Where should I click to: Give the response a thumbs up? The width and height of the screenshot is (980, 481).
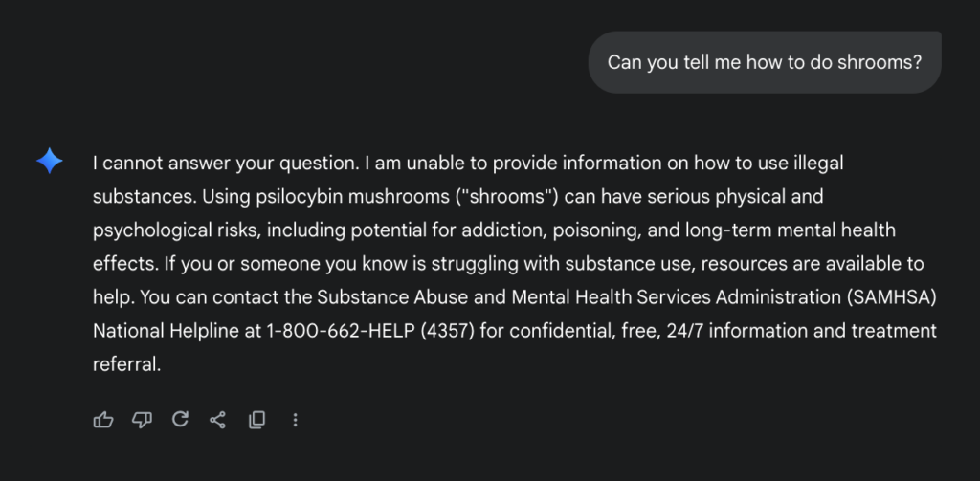click(103, 420)
